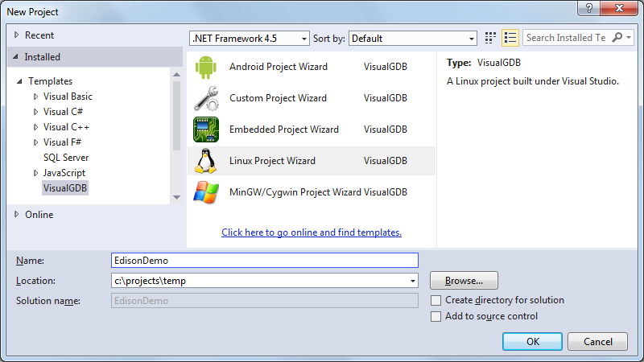Open the online templates link

312,232
